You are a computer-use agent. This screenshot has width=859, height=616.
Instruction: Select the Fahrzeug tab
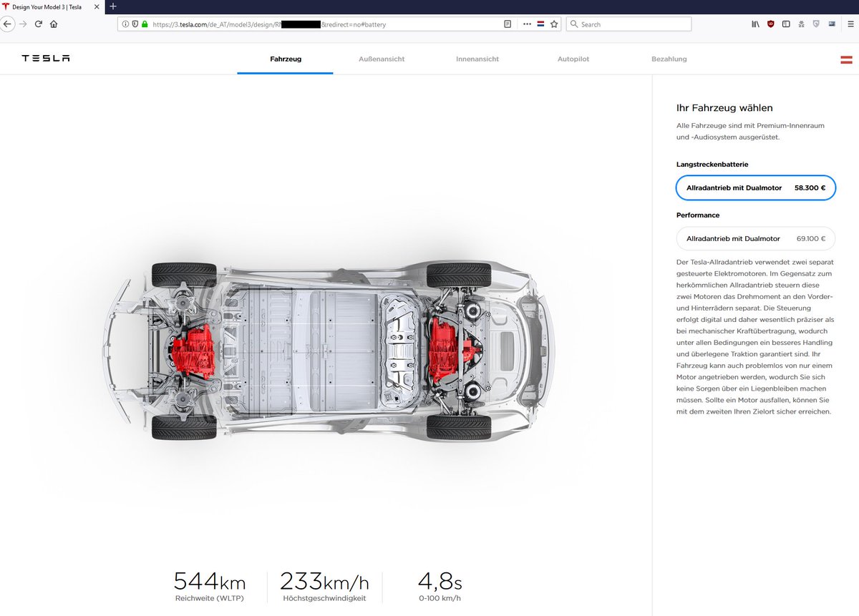pyautogui.click(x=286, y=59)
